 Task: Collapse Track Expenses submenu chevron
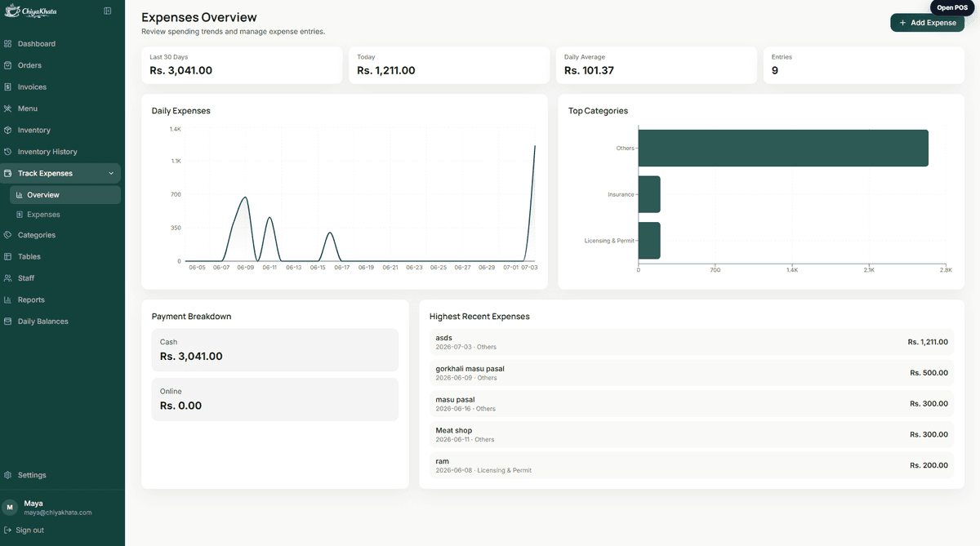point(111,173)
